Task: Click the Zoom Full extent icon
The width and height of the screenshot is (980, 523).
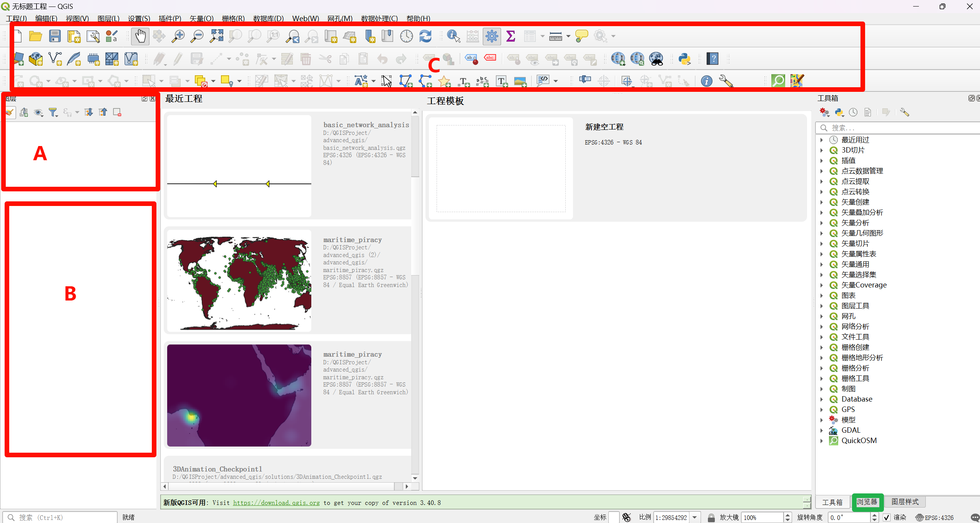Action: click(216, 36)
